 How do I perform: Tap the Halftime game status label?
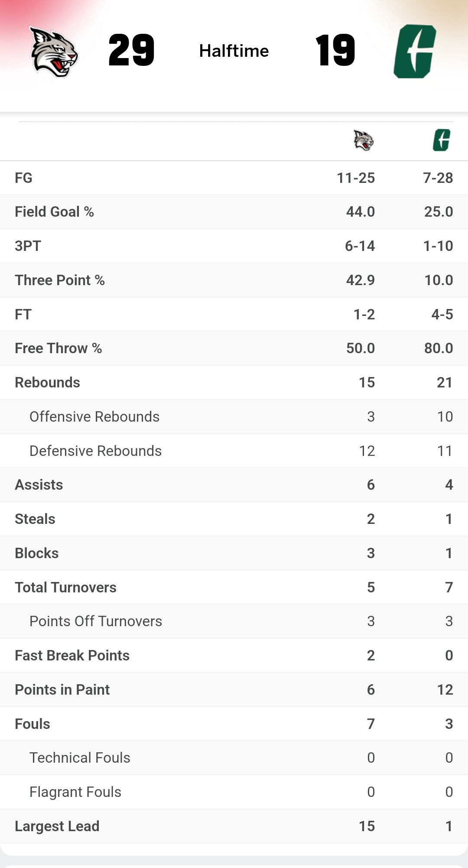(234, 51)
